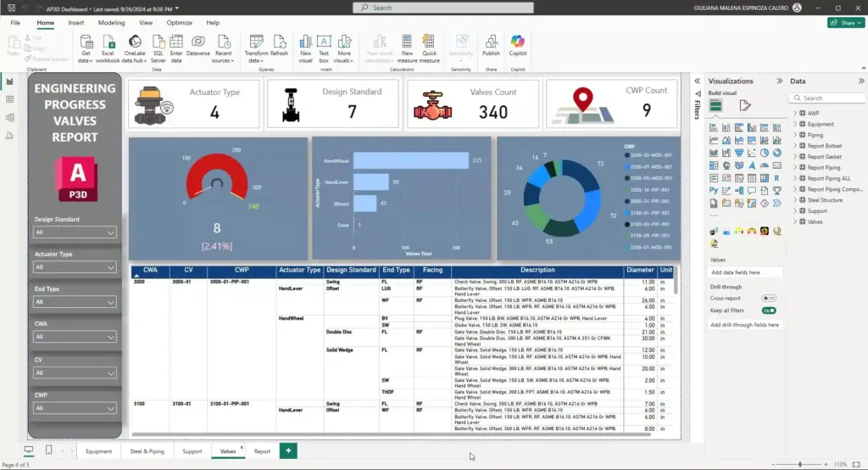Open the File menu
This screenshot has width=868, height=470.
15,23
